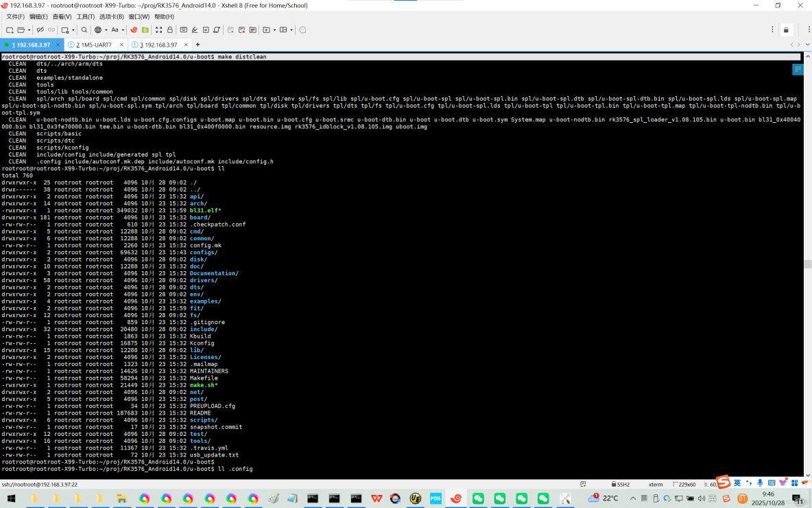Open the Sogou IME soft keyboard icon
The image size is (812, 508).
pyautogui.click(x=772, y=483)
